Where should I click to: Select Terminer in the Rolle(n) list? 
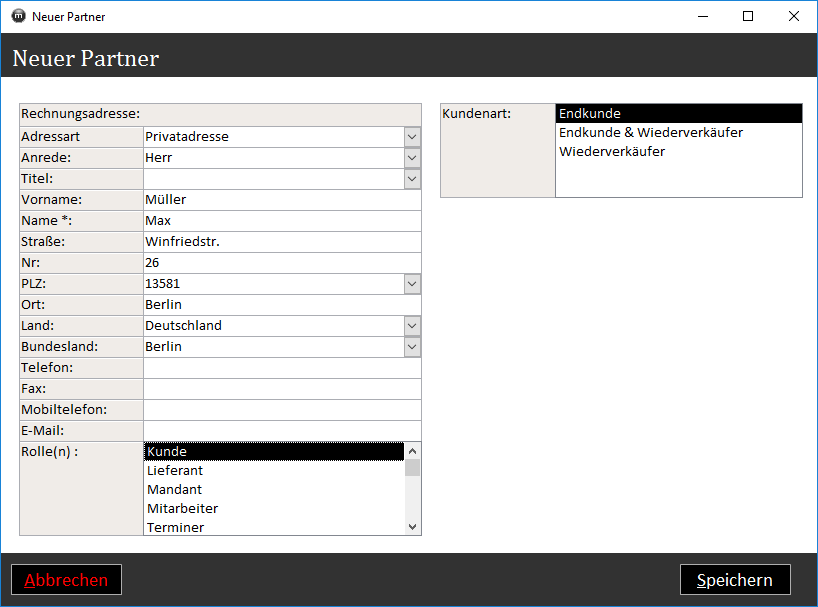click(274, 527)
